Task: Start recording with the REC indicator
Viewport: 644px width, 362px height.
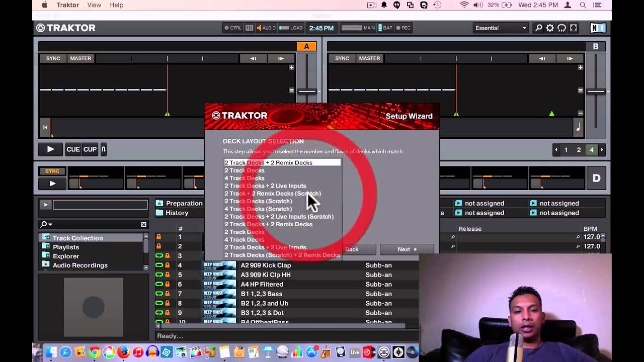Action: [x=404, y=28]
